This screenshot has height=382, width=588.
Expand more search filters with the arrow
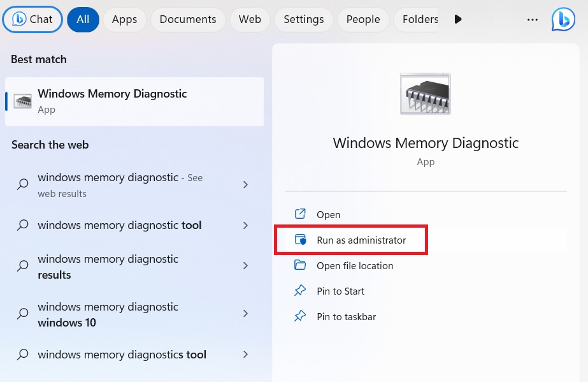pos(457,19)
